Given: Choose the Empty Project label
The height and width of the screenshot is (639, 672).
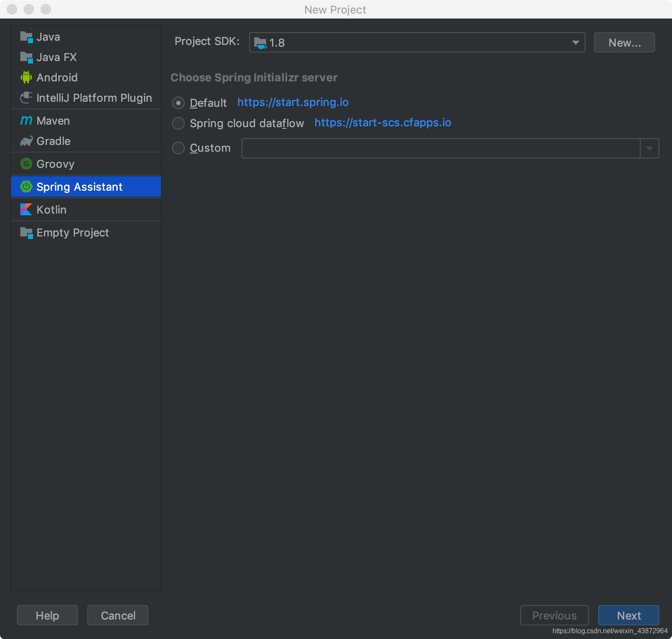Looking at the screenshot, I should point(73,233).
